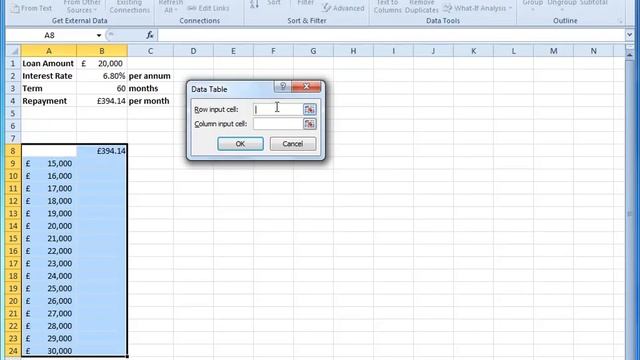Click the per annum cell
The width and height of the screenshot is (640, 360).
(x=150, y=76)
